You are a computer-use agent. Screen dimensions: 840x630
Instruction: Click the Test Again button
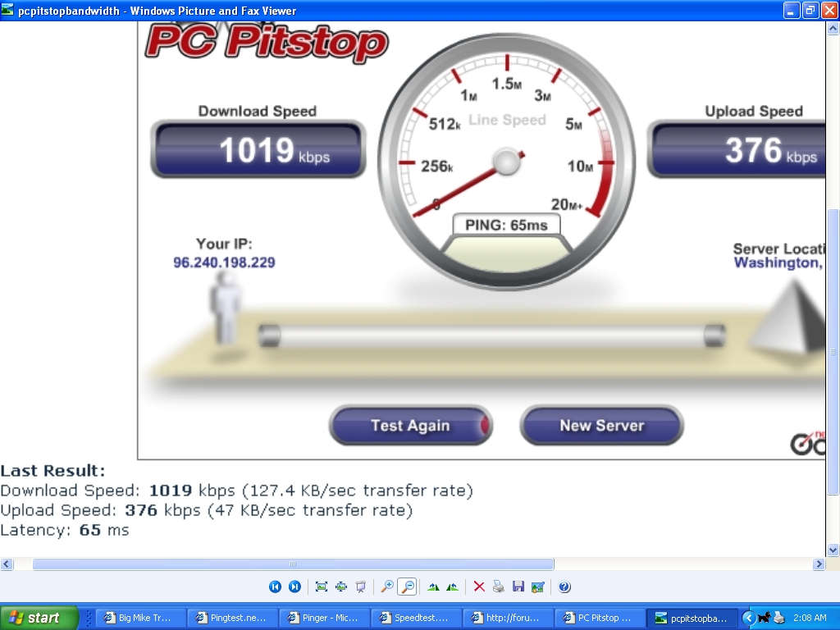(x=410, y=426)
